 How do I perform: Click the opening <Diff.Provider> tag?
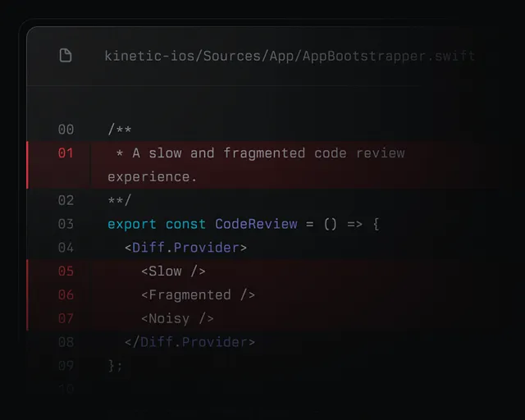[x=185, y=248]
